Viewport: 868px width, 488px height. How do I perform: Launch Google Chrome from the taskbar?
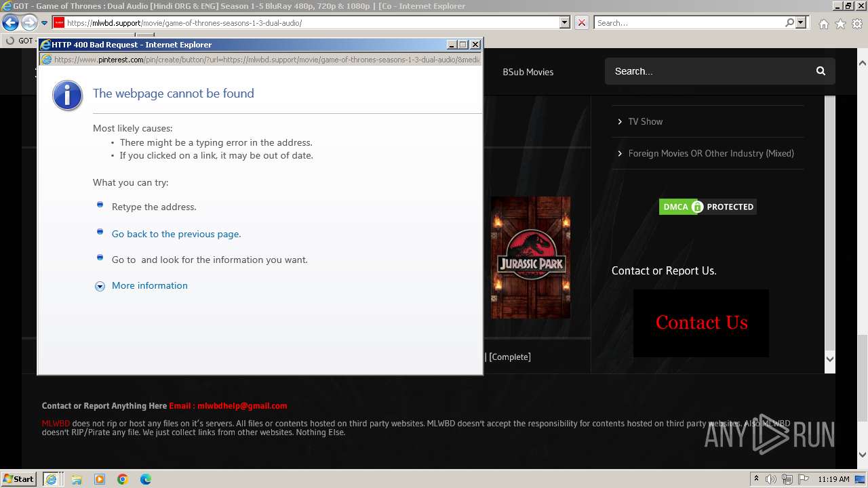tap(123, 479)
